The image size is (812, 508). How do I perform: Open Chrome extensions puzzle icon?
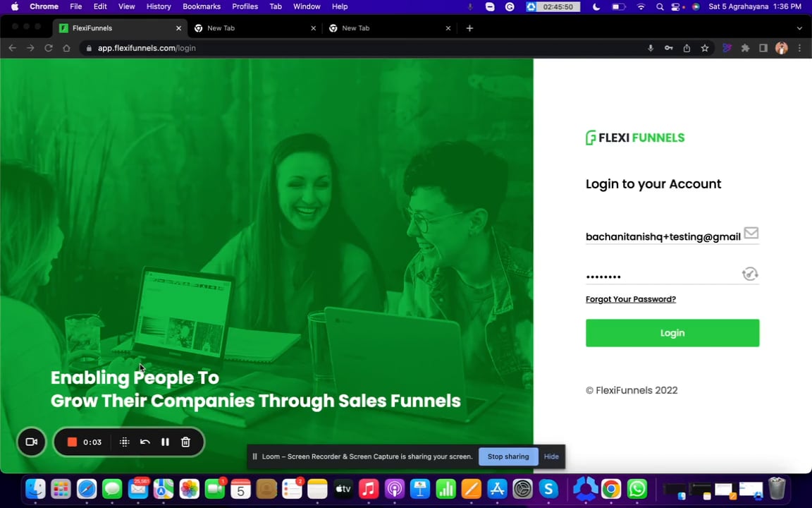tap(745, 48)
